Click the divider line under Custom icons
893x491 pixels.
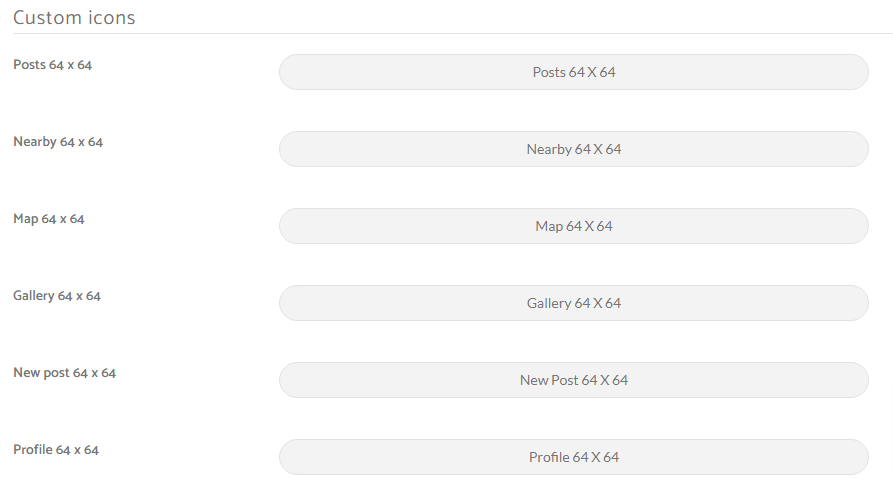(x=453, y=34)
